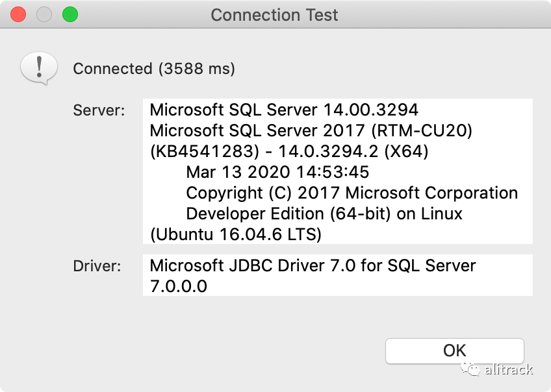Click the OK button
Viewport: 551px width, 392px height.
[x=454, y=350]
